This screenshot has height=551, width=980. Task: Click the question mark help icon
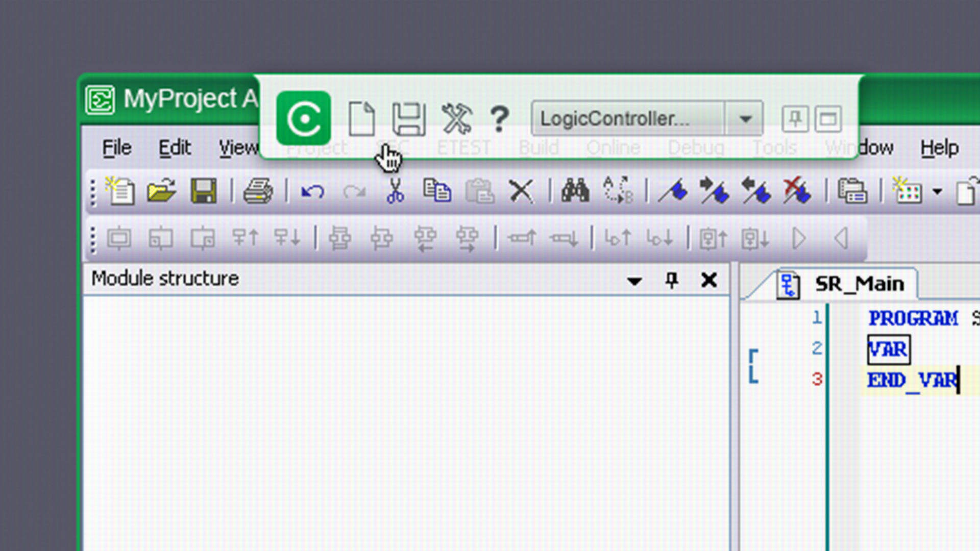[499, 119]
